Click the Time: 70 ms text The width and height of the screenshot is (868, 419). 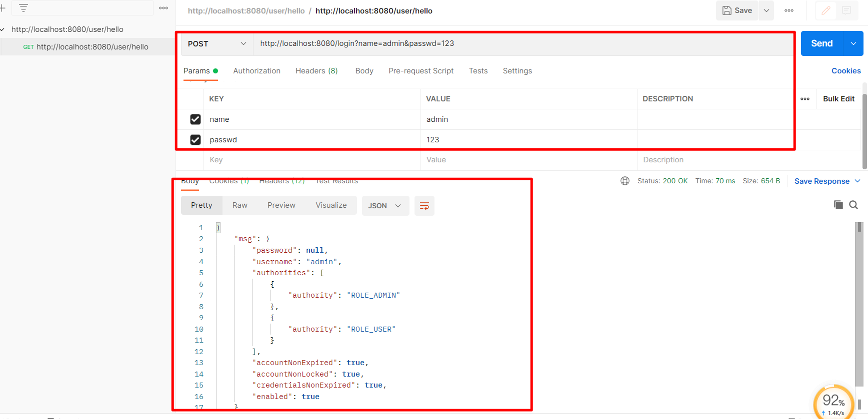pos(715,181)
